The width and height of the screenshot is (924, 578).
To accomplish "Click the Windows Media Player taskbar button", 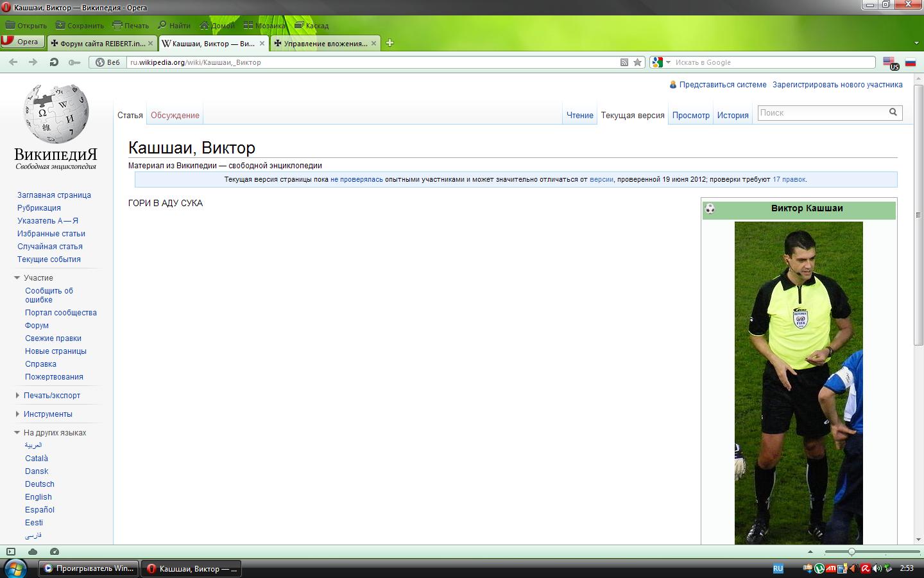I will click(89, 568).
